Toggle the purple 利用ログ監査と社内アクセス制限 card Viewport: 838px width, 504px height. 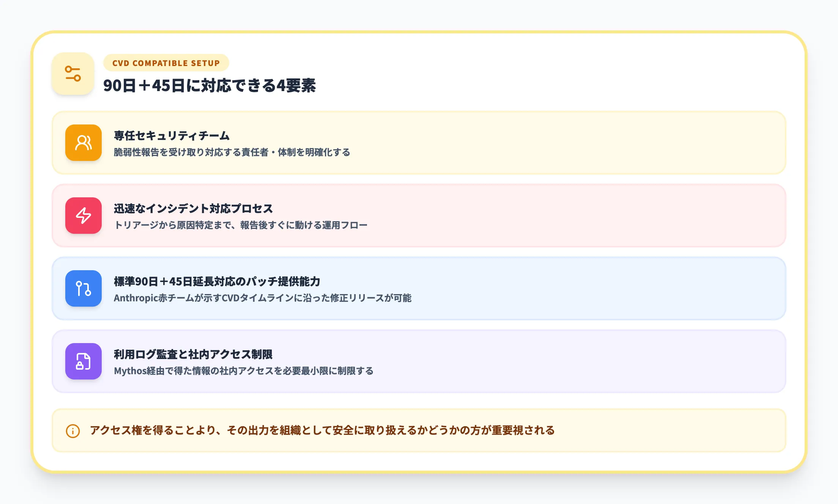(417, 361)
